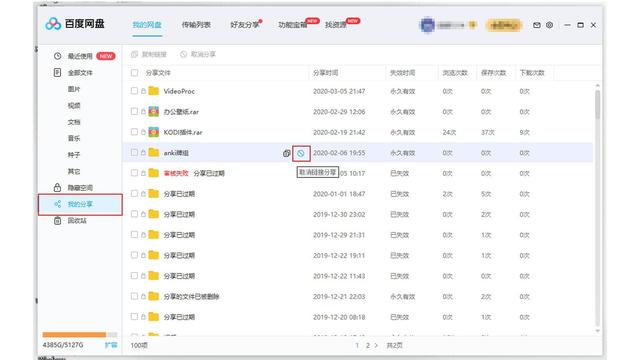Check the VideoProc row checkbox

134,91
